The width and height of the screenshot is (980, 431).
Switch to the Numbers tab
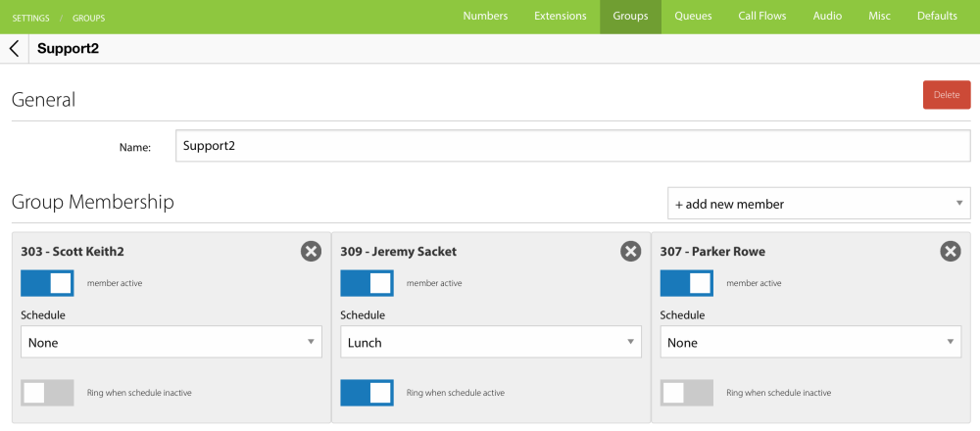tap(485, 17)
